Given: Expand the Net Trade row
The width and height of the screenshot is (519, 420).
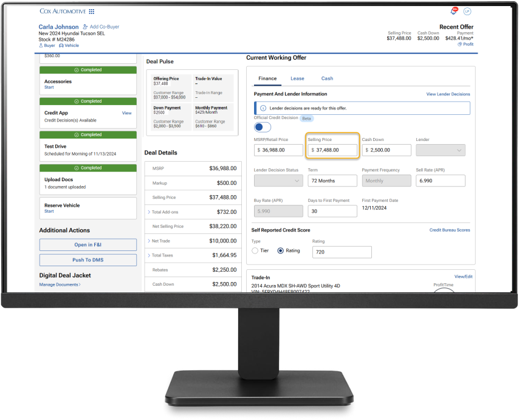Looking at the screenshot, I should pyautogui.click(x=149, y=241).
